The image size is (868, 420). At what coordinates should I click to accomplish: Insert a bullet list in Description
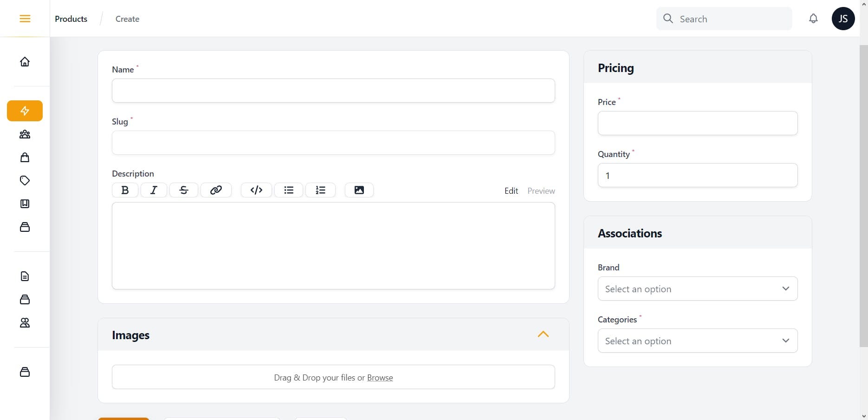[x=289, y=190]
